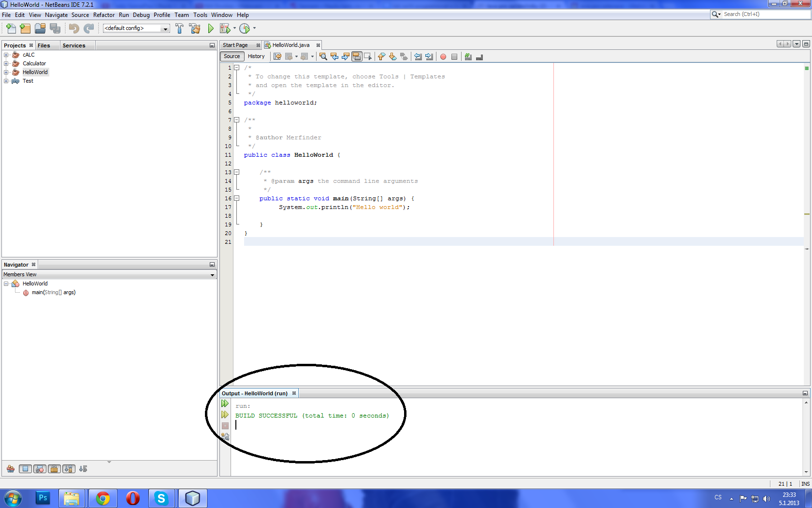Image resolution: width=812 pixels, height=508 pixels.
Task: Create a New File from the toolbar
Action: click(x=11, y=29)
